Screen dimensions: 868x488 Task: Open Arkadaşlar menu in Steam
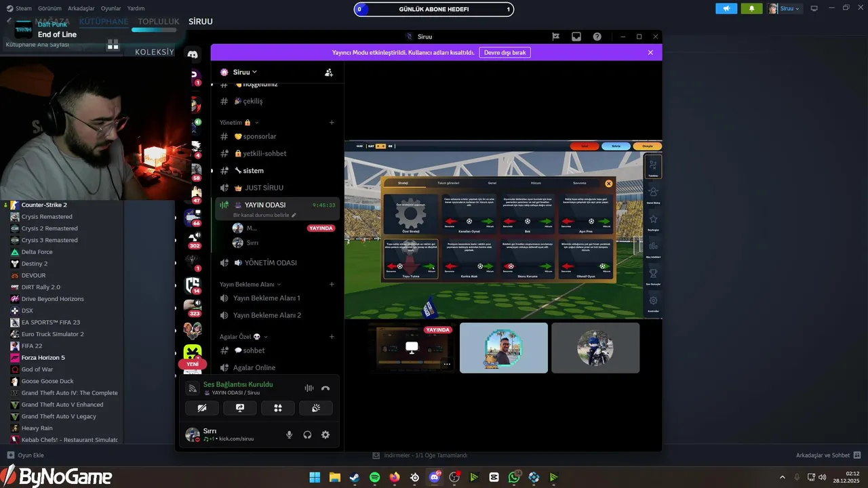[x=82, y=9]
